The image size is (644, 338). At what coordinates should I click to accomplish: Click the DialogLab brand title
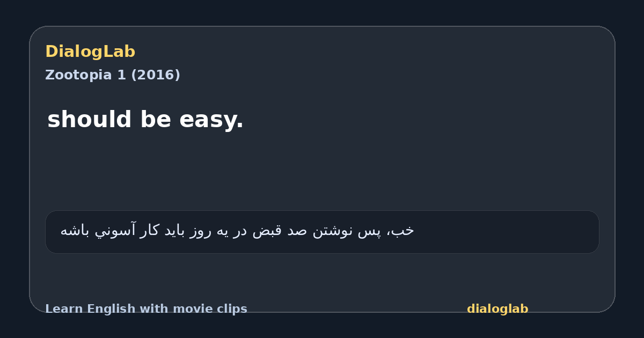point(90,52)
